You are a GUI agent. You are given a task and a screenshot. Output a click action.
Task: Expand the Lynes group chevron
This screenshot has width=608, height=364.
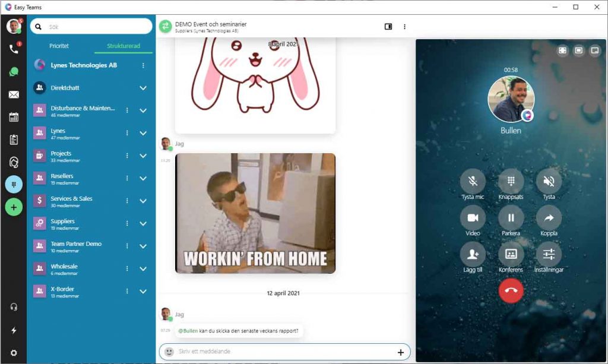(x=143, y=133)
